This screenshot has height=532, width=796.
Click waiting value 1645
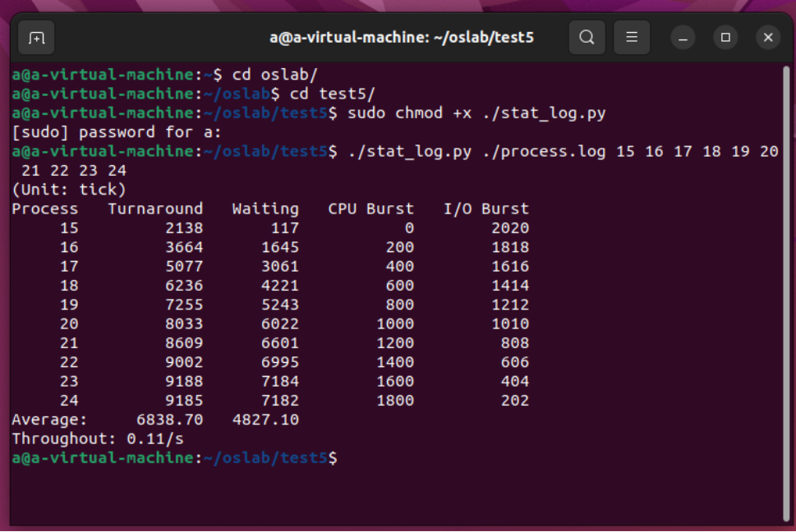[280, 247]
